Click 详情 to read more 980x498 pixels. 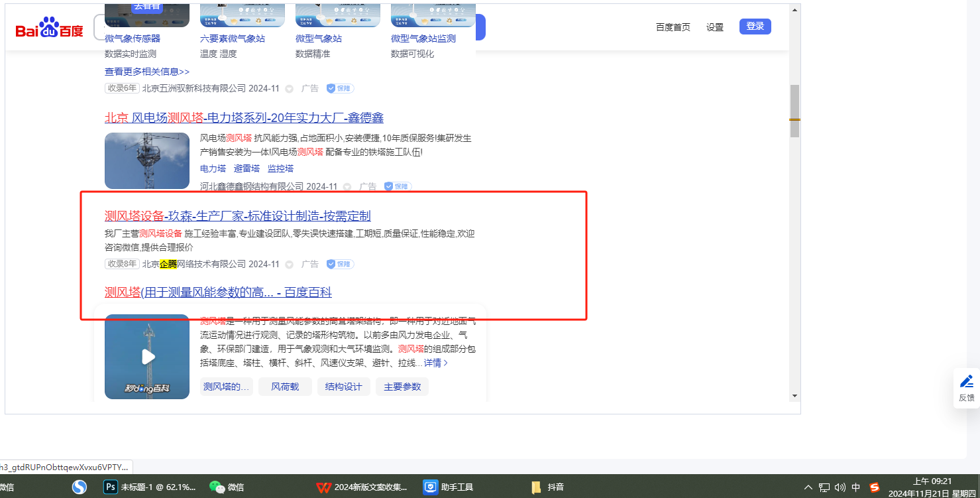pos(436,363)
